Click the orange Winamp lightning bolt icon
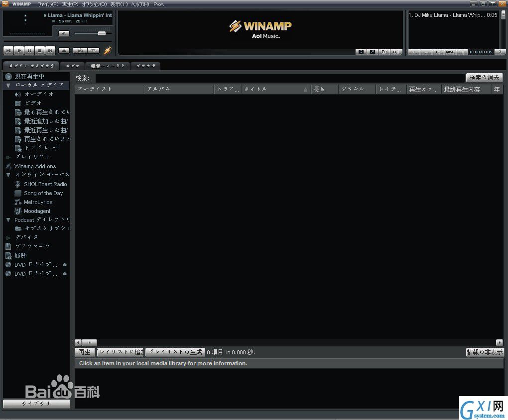Image resolution: width=508 pixels, height=420 pixels. tap(107, 51)
